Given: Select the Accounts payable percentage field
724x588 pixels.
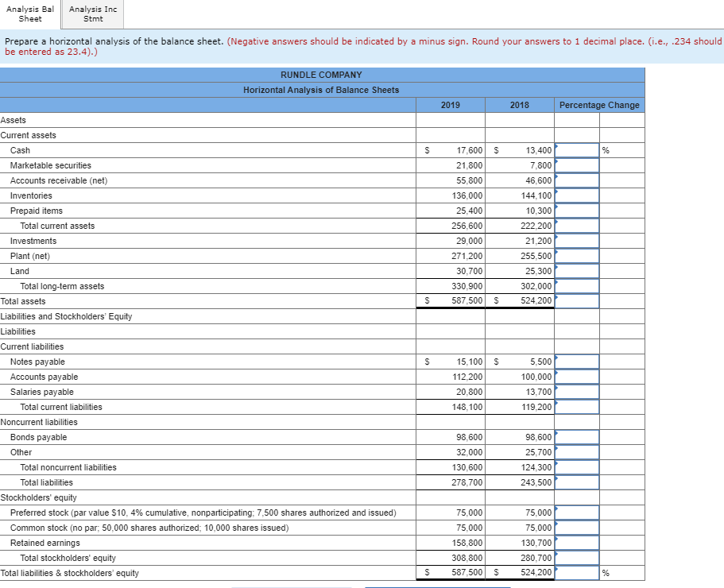Looking at the screenshot, I should click(577, 377).
